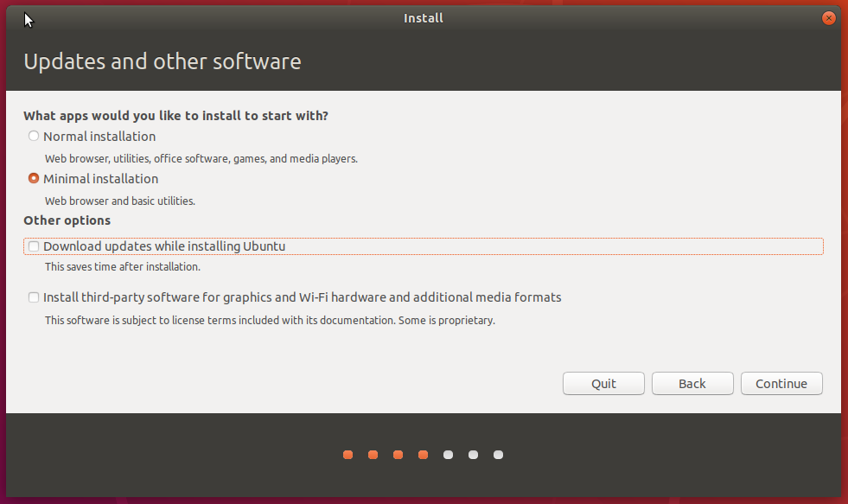The image size is (848, 504).
Task: Go to previous step with Back
Action: click(x=692, y=383)
